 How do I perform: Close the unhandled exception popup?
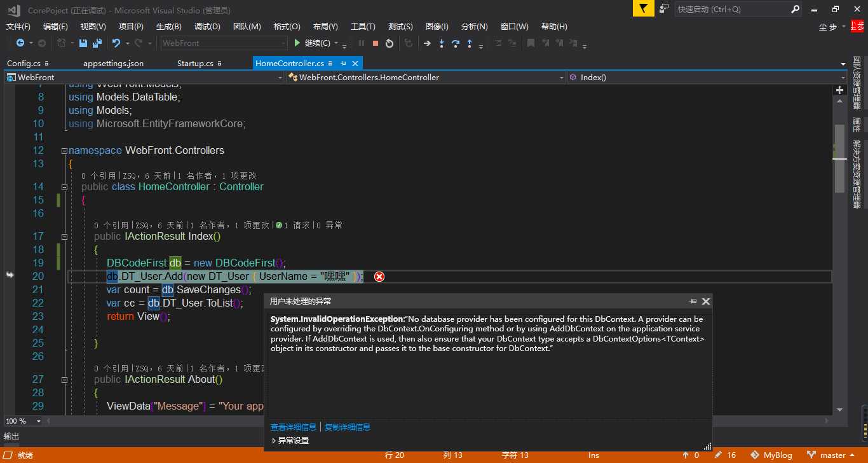(706, 301)
